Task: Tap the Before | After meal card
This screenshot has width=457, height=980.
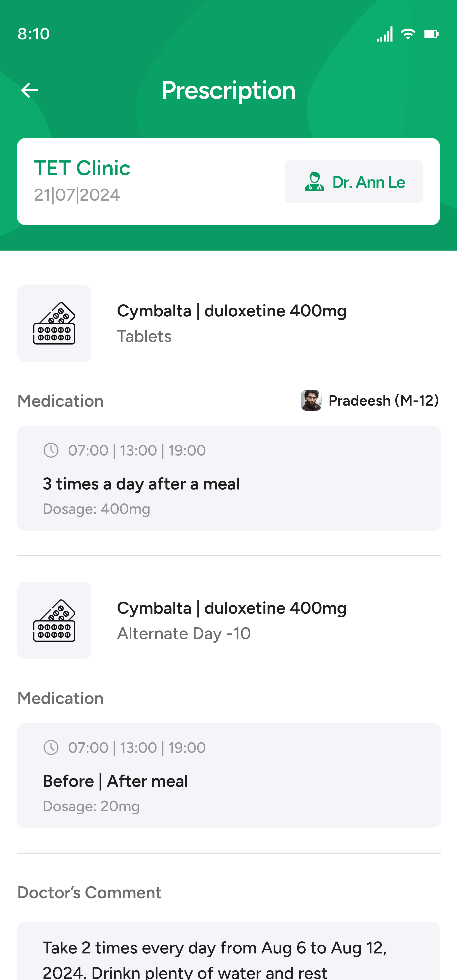Action: [229, 776]
